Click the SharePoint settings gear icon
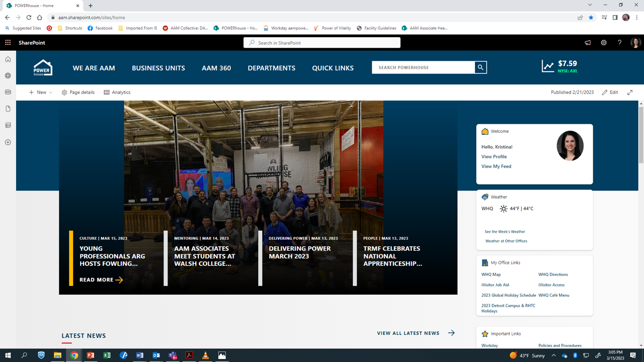This screenshot has width=644, height=362. coord(604,43)
